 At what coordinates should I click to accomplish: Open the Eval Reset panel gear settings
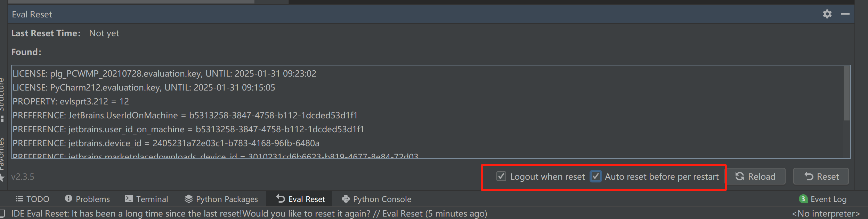[827, 14]
